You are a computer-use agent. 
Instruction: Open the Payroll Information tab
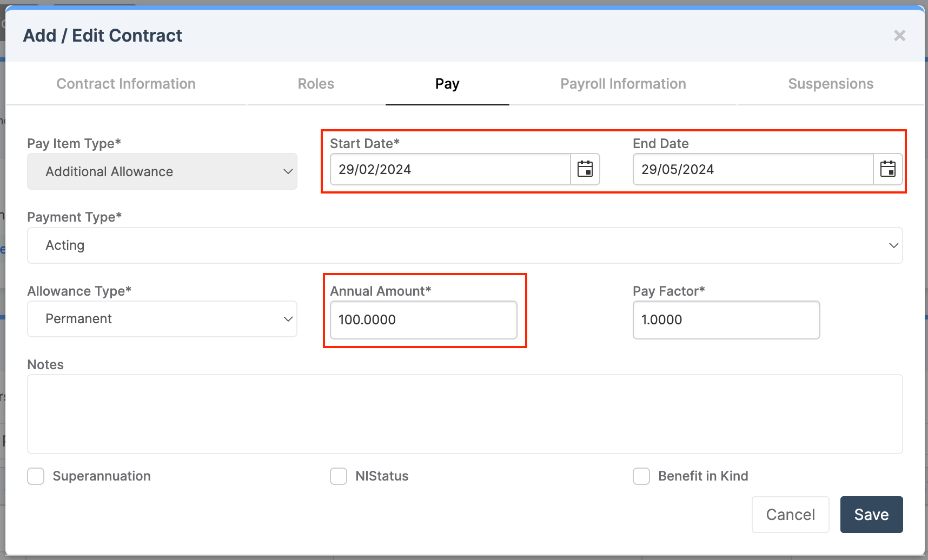point(623,84)
